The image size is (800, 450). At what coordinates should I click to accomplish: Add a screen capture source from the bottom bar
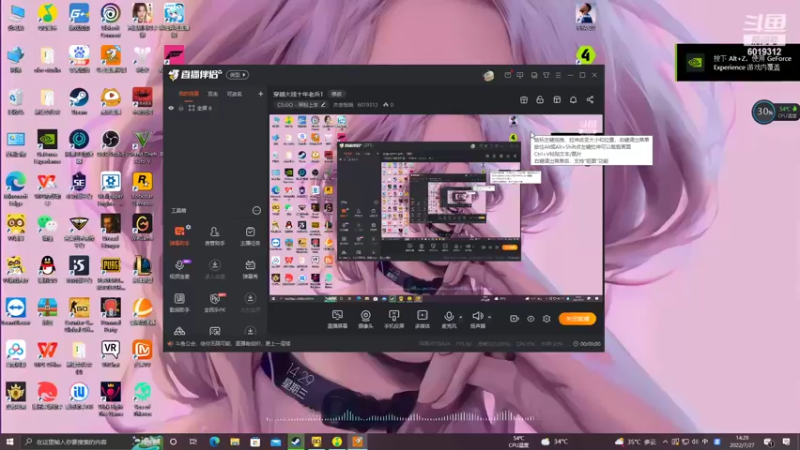pyautogui.click(x=337, y=319)
